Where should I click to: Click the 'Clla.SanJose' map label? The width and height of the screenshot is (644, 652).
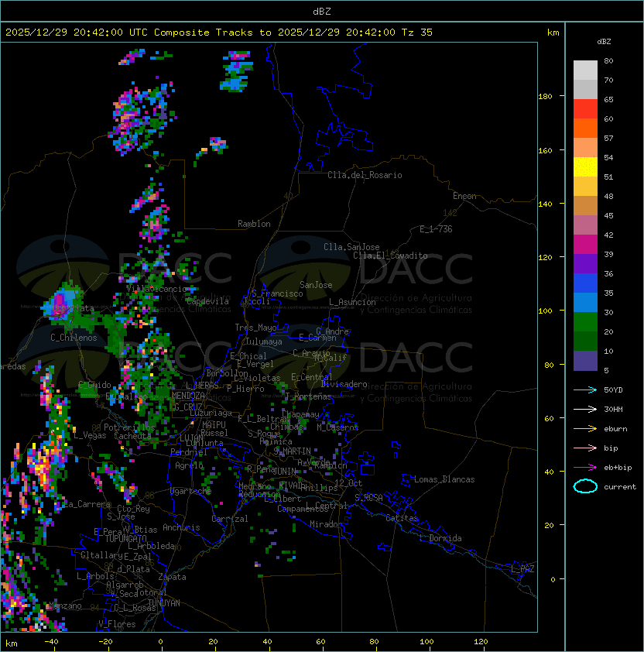[x=351, y=247]
